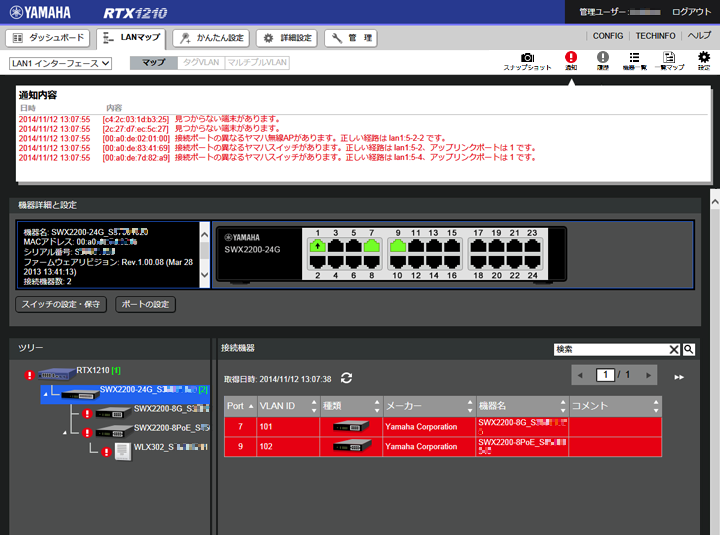Open the gray history icon
This screenshot has width=720, height=535.
(x=602, y=58)
